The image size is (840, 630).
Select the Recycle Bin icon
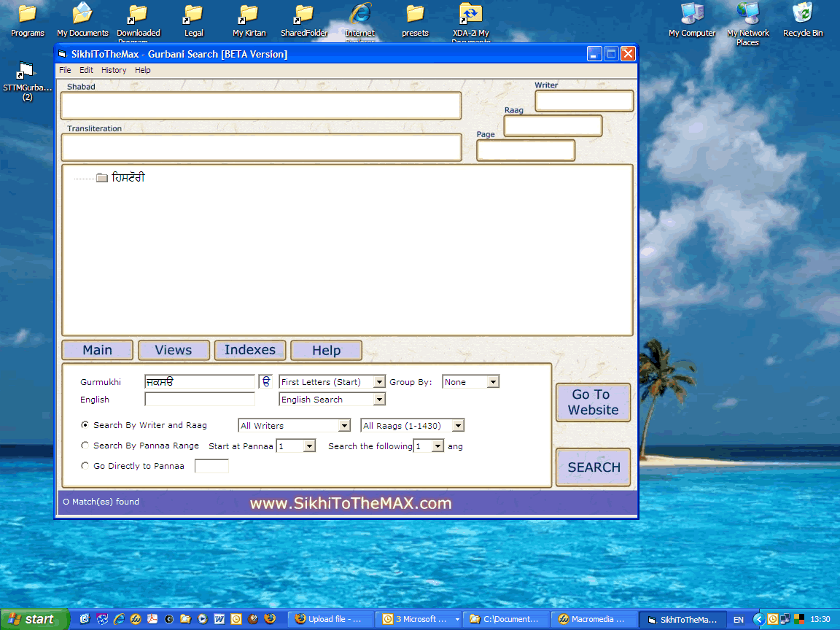(x=803, y=21)
